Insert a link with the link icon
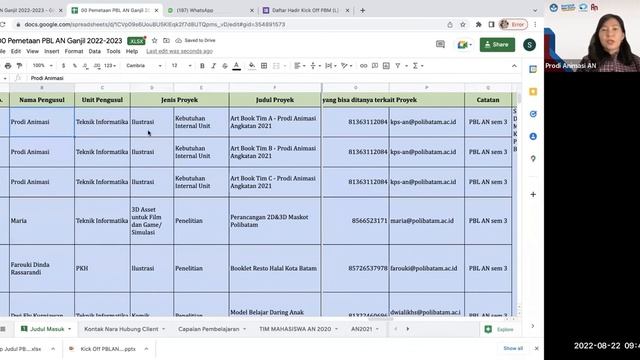The height and width of the screenshot is (360, 640). coord(363,66)
